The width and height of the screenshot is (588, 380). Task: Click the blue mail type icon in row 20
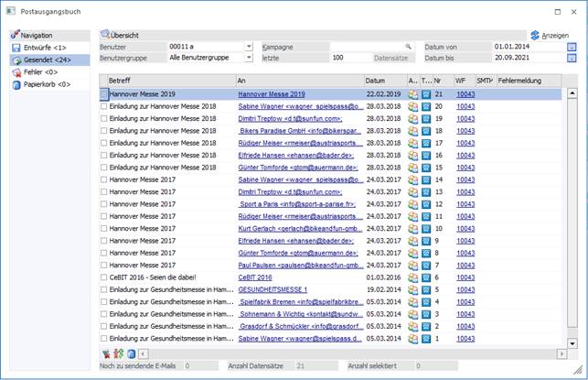[425, 106]
